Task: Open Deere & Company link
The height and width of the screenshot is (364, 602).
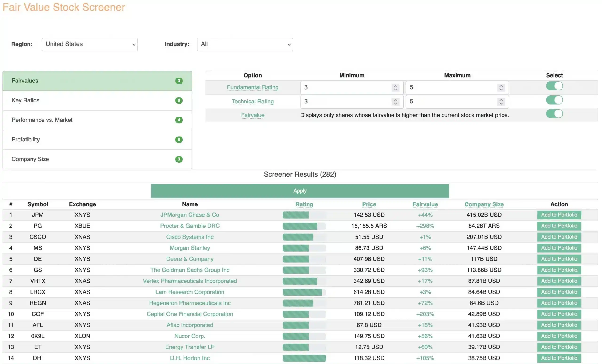Action: tap(190, 259)
